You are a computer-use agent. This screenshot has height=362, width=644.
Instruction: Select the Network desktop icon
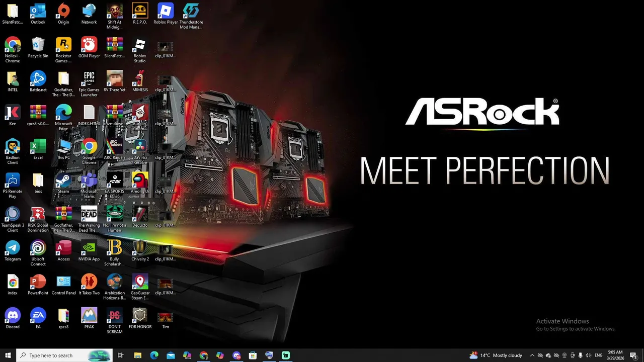89,14
